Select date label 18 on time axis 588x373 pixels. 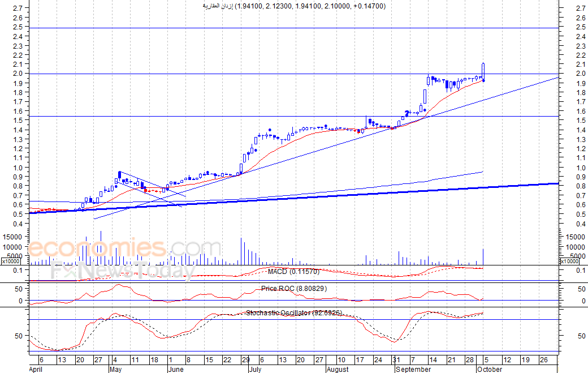point(154,360)
